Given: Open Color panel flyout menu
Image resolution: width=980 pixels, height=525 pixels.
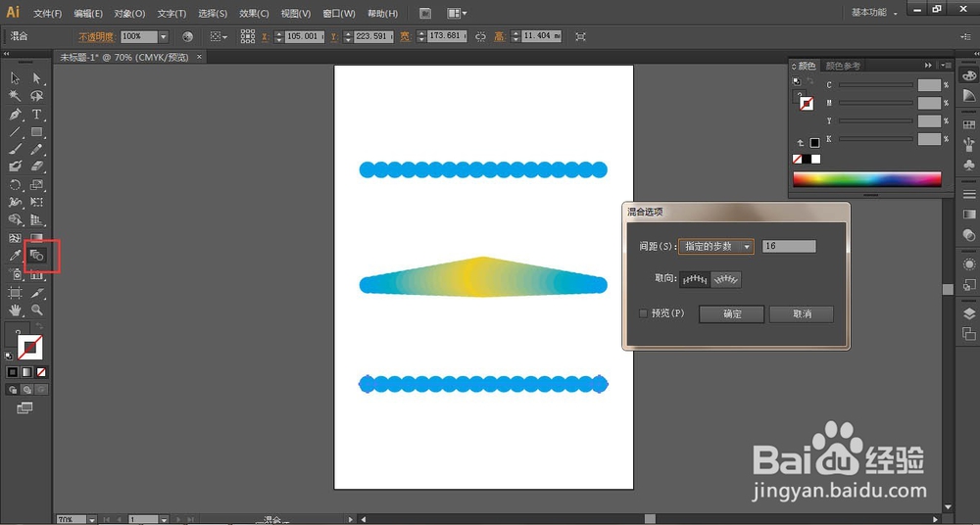Looking at the screenshot, I should pyautogui.click(x=945, y=65).
